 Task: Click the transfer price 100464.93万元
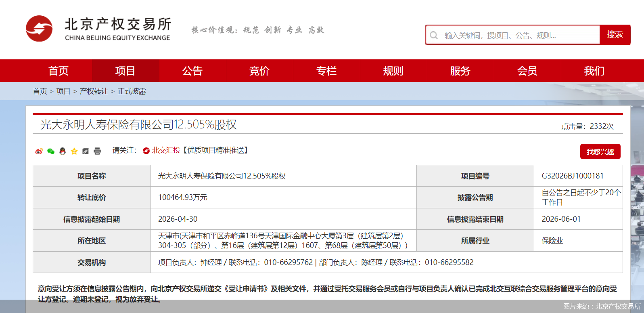183,197
